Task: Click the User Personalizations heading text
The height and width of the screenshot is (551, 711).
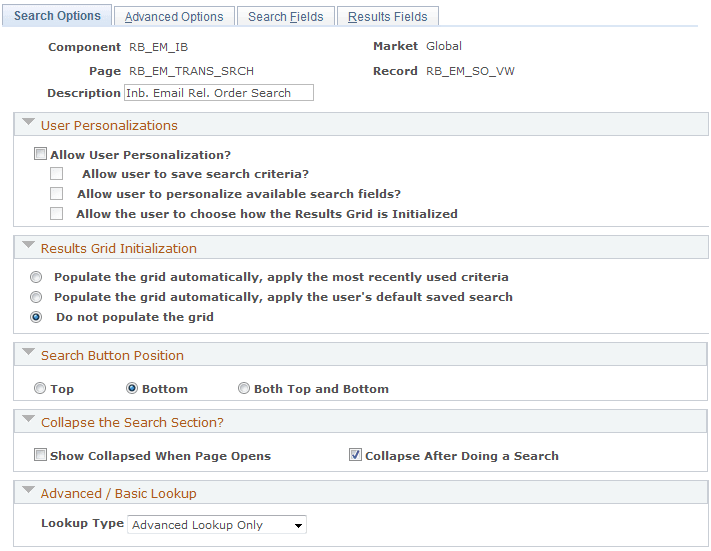Action: click(109, 126)
